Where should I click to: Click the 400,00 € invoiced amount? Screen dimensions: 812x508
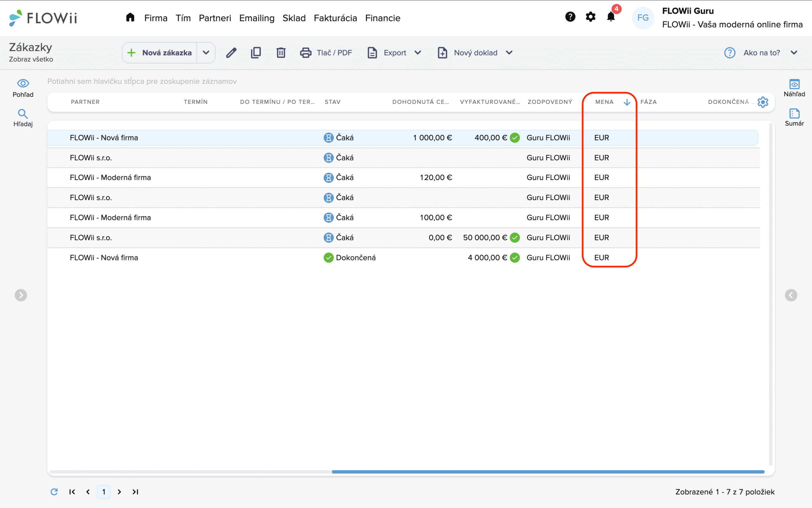491,138
